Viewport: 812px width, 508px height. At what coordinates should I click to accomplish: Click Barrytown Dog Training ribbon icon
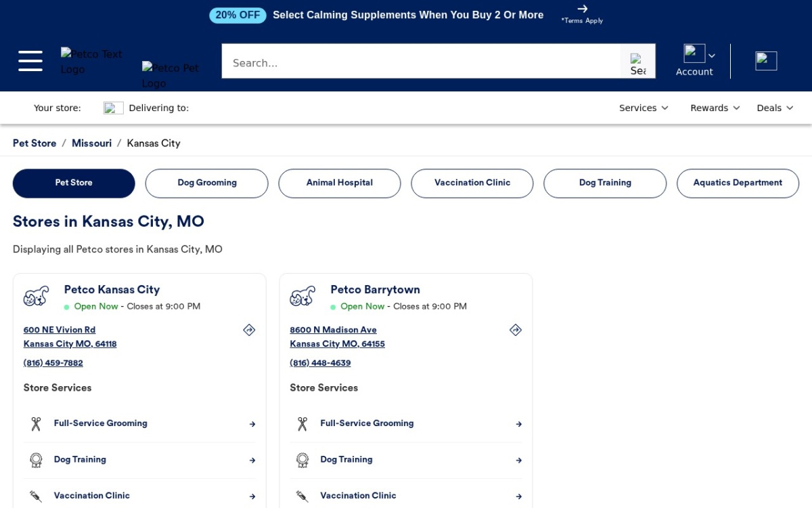[302, 460]
